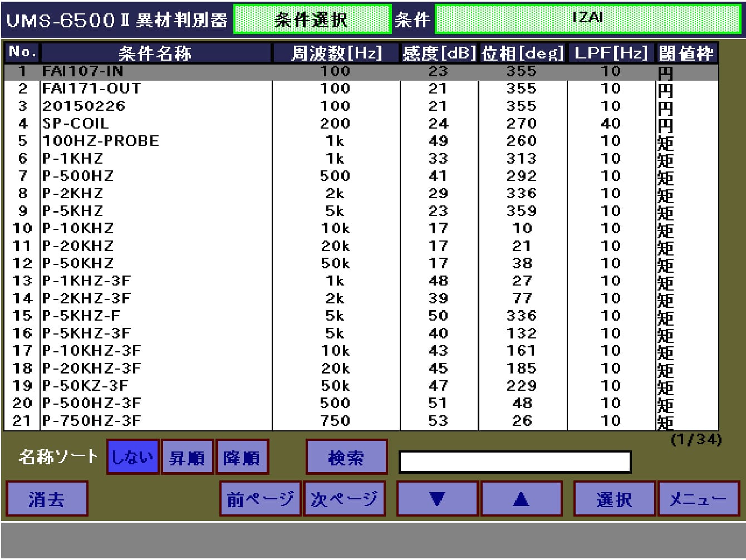Open the メニュー menu button

click(698, 499)
